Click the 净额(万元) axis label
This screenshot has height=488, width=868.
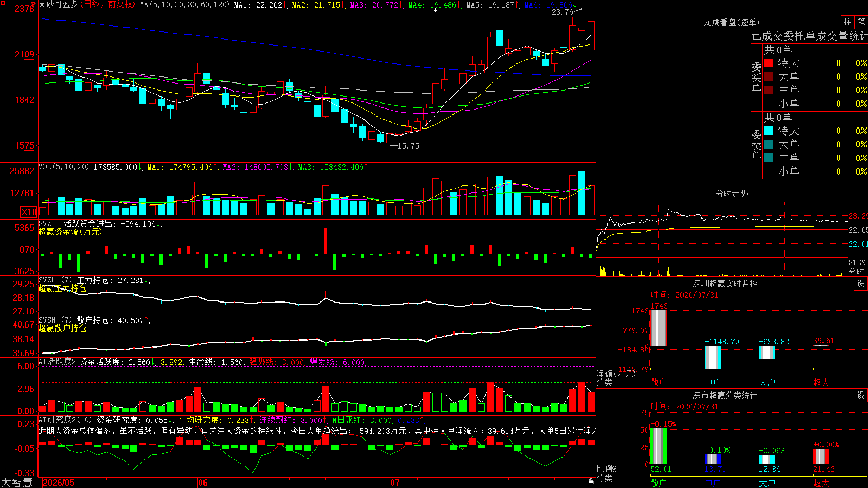pyautogui.click(x=616, y=374)
